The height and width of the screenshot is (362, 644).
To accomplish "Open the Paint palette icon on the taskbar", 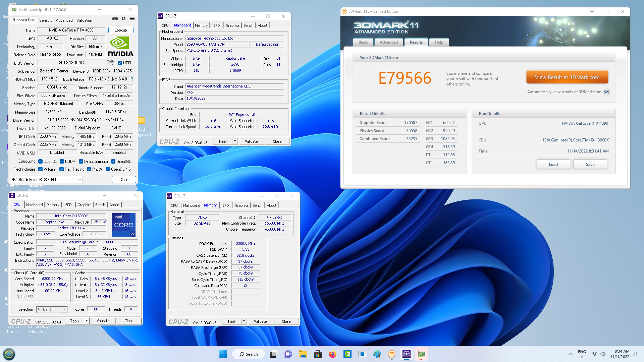I will (377, 354).
